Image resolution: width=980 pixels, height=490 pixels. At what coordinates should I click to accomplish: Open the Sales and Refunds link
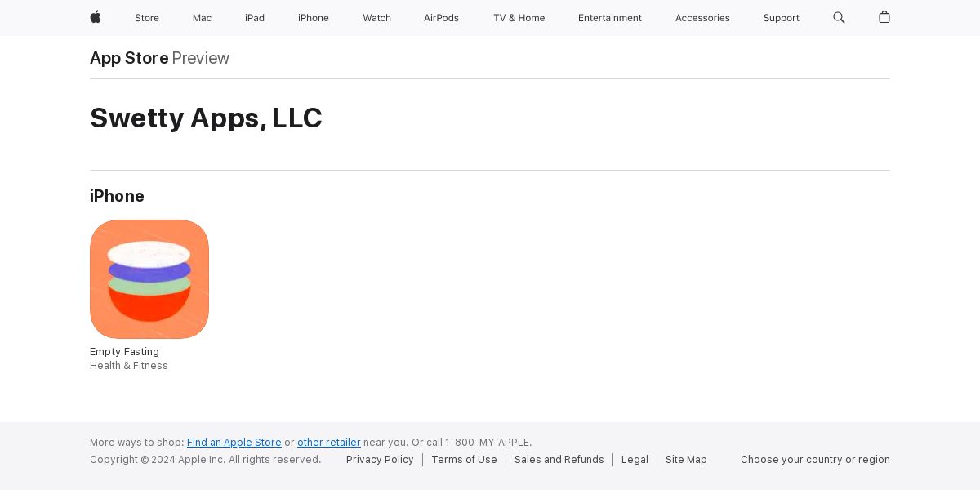pyautogui.click(x=559, y=460)
